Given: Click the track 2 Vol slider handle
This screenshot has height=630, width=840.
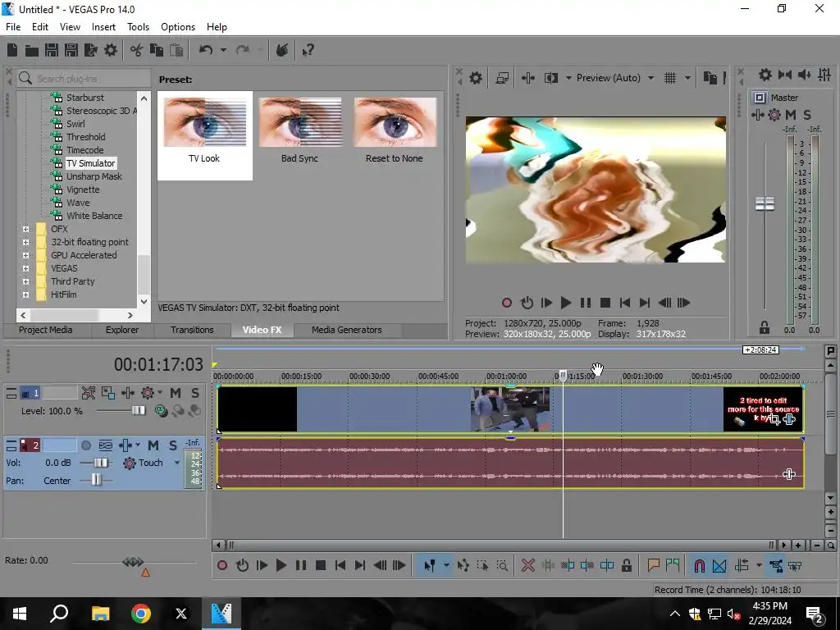Looking at the screenshot, I should click(101, 463).
